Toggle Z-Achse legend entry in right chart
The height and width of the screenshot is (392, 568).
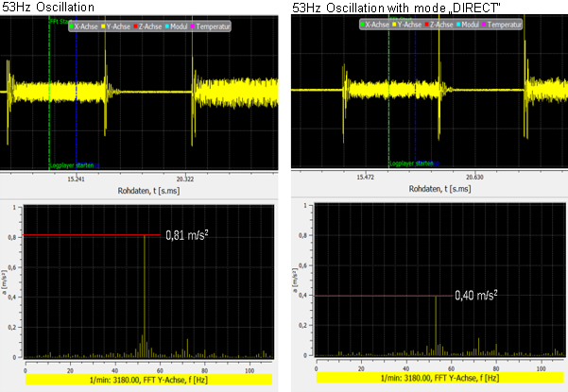(439, 25)
